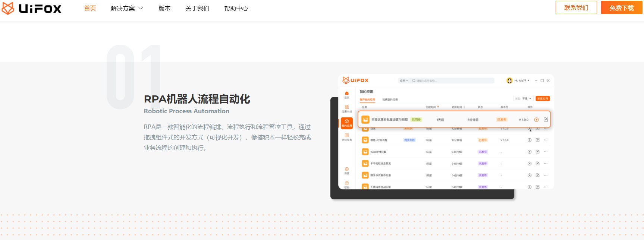Select the highlighted 我的应用 sidebar icon
This screenshot has width=644, height=240.
point(347,123)
